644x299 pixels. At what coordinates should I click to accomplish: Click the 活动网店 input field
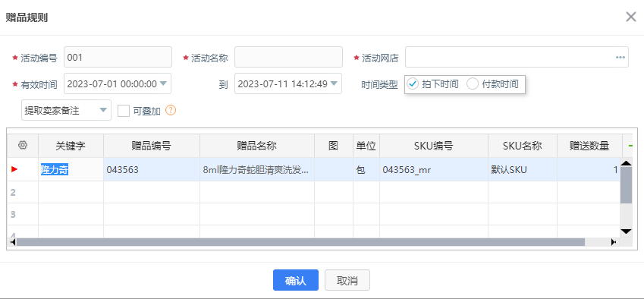click(517, 57)
